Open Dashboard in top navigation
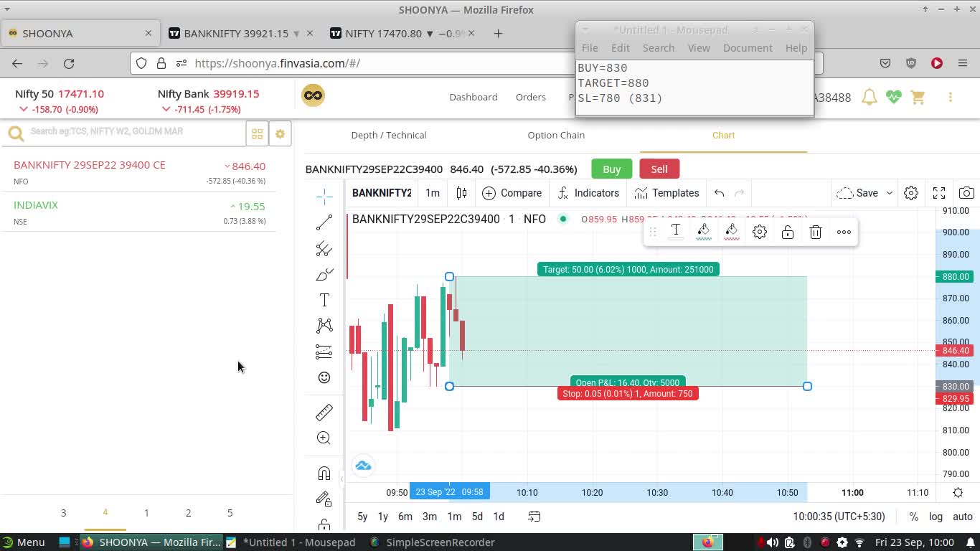This screenshot has height=551, width=980. (x=473, y=97)
